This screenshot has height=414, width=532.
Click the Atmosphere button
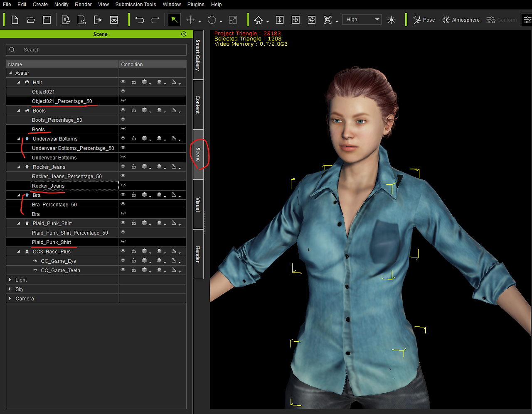pyautogui.click(x=461, y=20)
